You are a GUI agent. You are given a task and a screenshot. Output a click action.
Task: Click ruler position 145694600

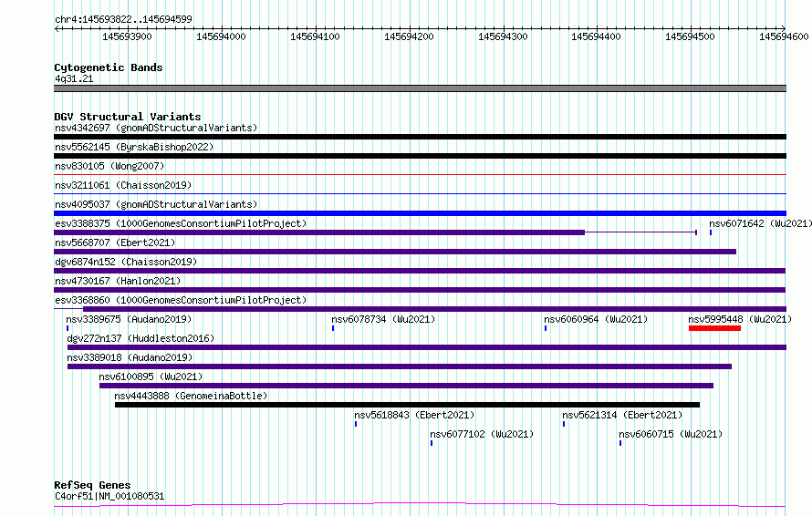pyautogui.click(x=784, y=36)
